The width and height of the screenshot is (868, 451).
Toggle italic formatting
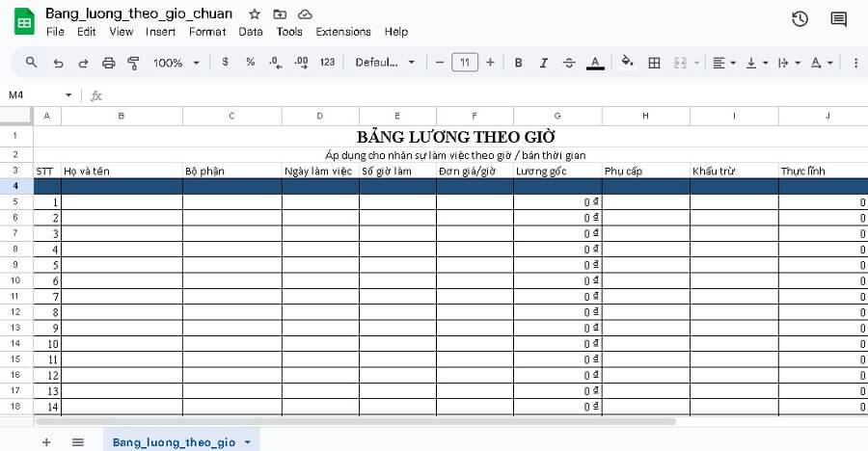coord(544,63)
